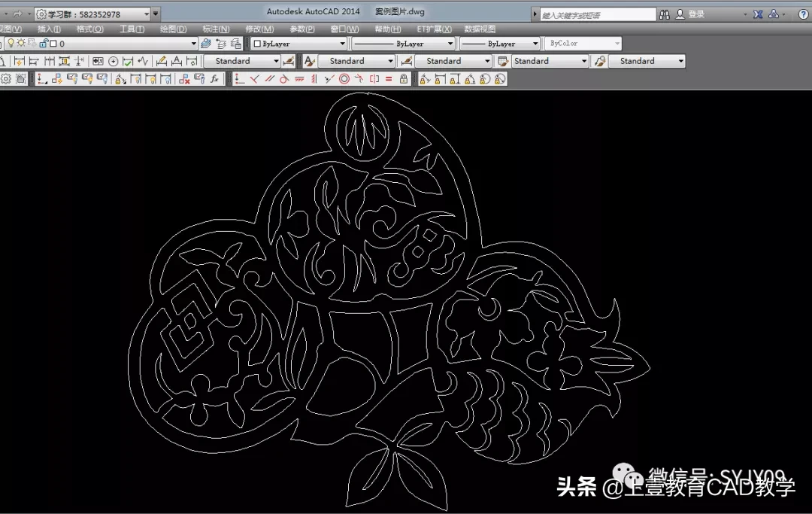Open the 格式(O) menu
This screenshot has width=812, height=514.
point(90,29)
